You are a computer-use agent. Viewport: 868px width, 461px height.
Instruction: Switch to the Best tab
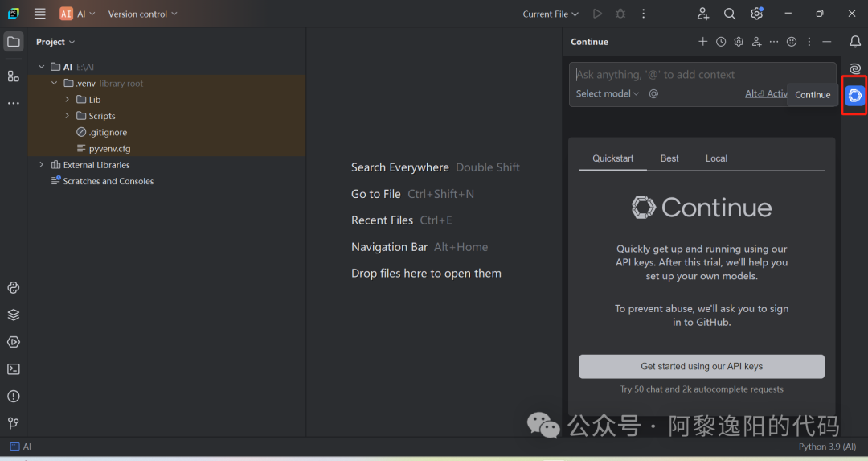[669, 158]
